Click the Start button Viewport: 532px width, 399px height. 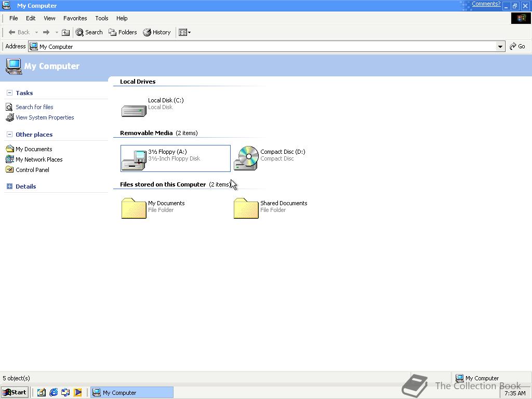pyautogui.click(x=15, y=392)
